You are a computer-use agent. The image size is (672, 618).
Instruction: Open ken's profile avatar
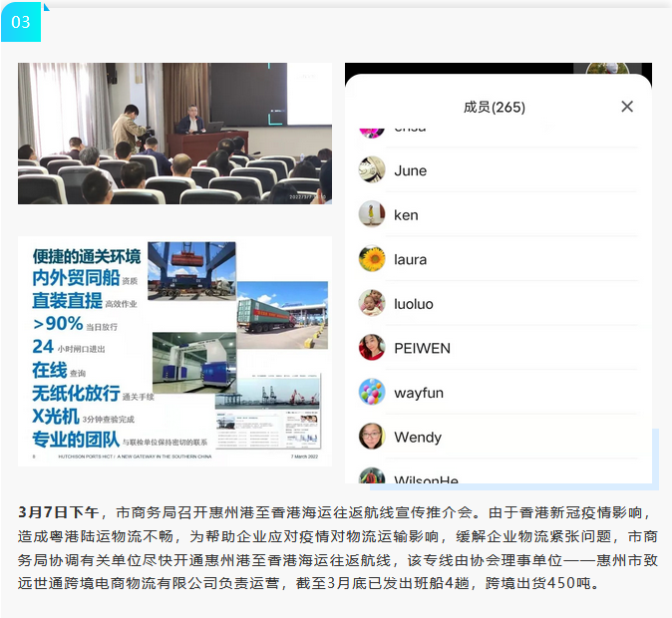pos(372,214)
